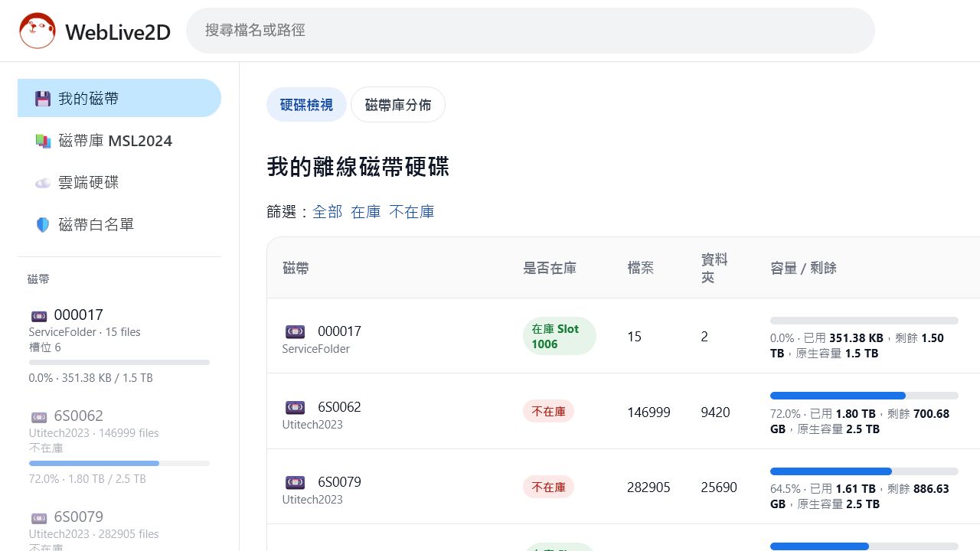980x551 pixels.
Task: Click folder count 9420
Action: (x=715, y=412)
